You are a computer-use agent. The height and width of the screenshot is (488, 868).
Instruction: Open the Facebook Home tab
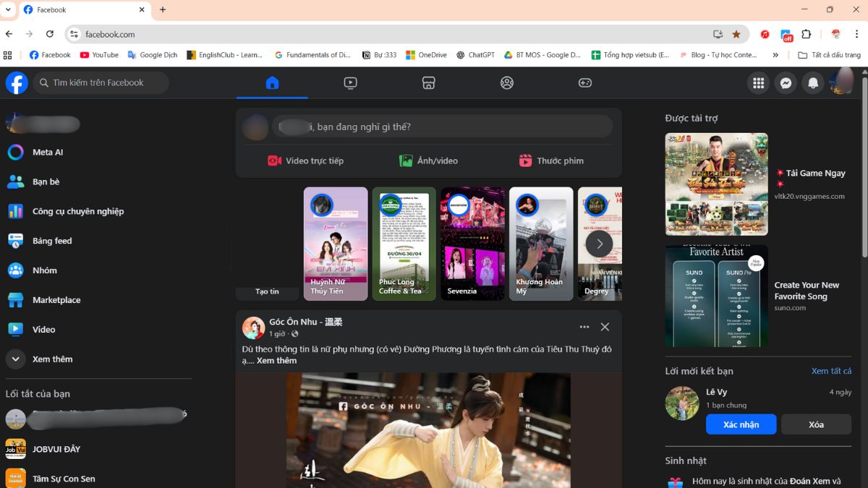pos(272,82)
